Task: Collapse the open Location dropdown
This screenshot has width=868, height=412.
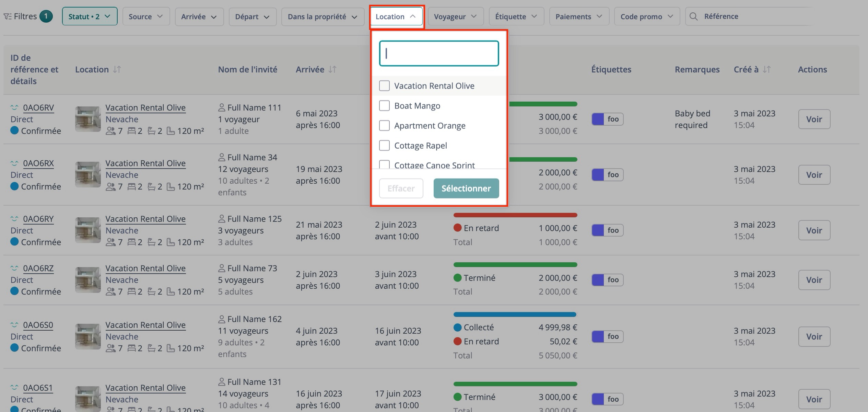Action: click(x=396, y=16)
